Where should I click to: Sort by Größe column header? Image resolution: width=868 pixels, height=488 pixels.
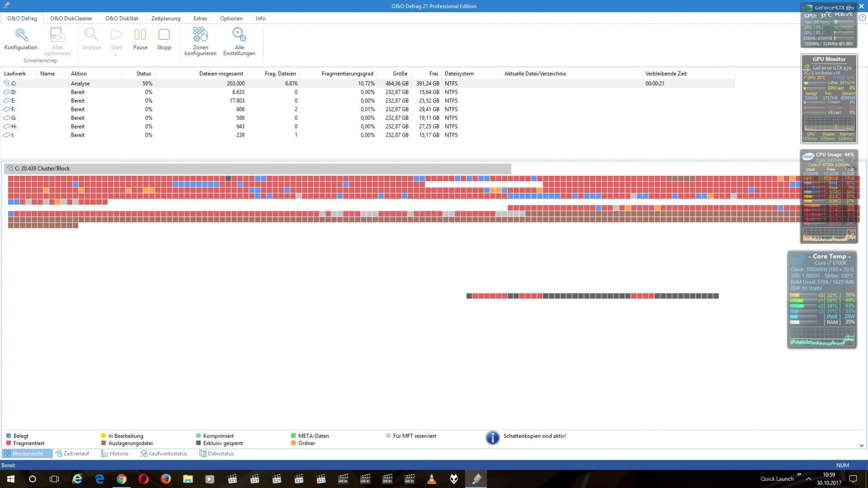point(394,73)
